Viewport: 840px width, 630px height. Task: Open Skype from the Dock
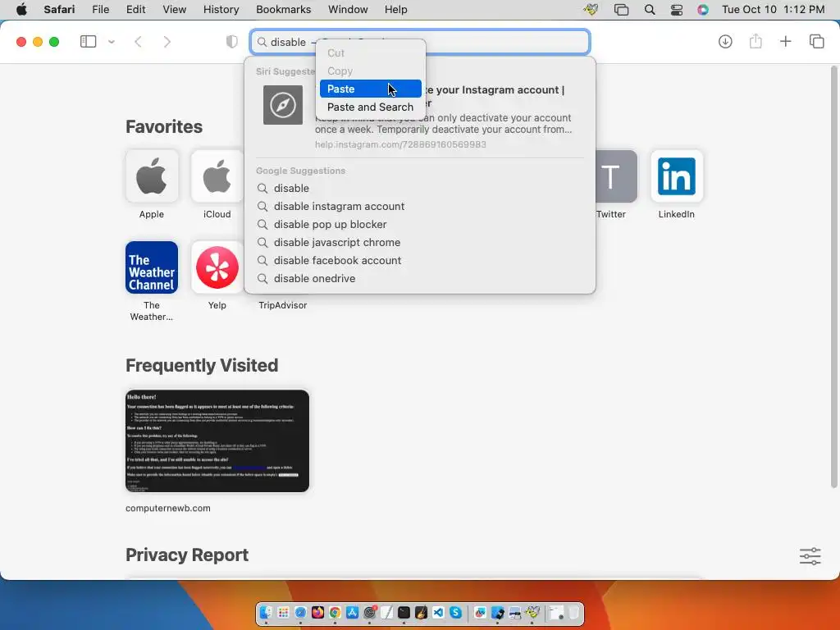455,612
